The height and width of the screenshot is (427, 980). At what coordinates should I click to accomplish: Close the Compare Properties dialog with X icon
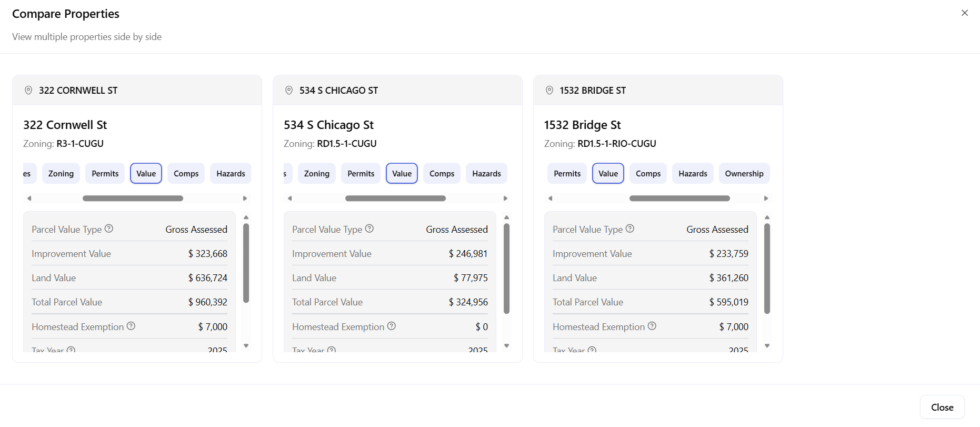click(x=964, y=13)
